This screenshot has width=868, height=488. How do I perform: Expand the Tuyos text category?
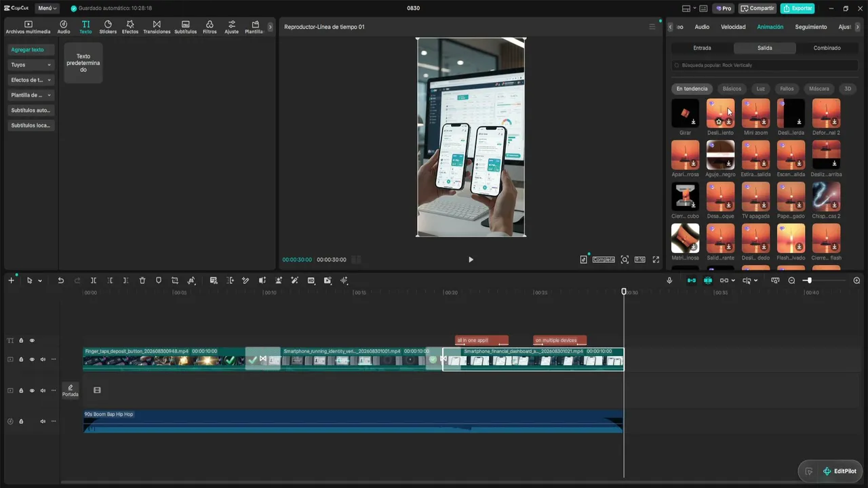(31, 65)
